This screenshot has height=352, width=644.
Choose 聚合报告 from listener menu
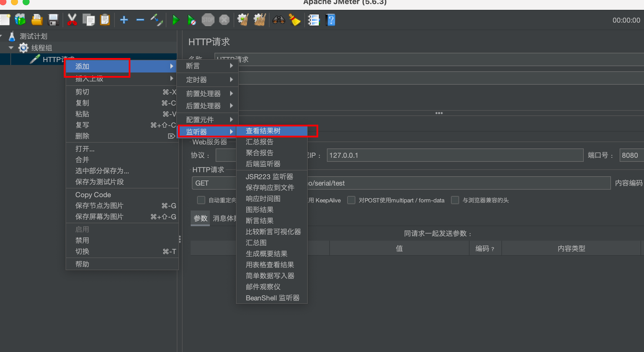click(272, 153)
